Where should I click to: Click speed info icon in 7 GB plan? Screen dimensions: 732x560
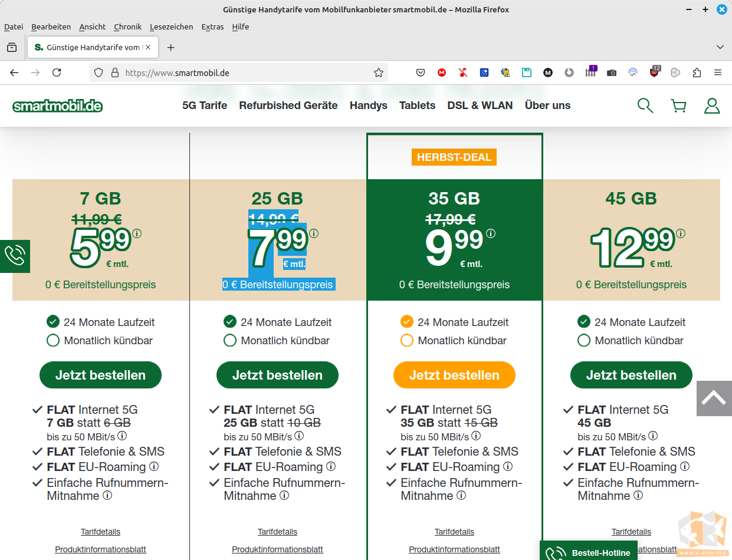click(x=122, y=436)
